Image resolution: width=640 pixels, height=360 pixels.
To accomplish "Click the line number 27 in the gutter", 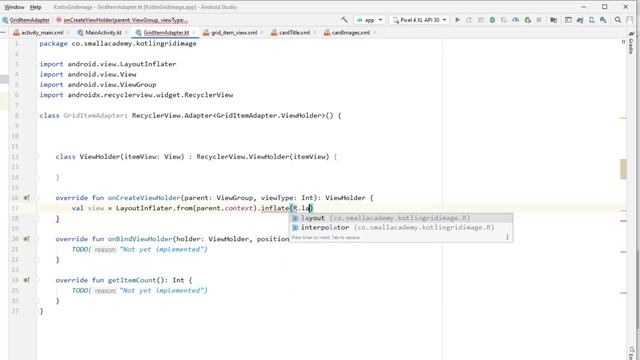I will 15,311.
